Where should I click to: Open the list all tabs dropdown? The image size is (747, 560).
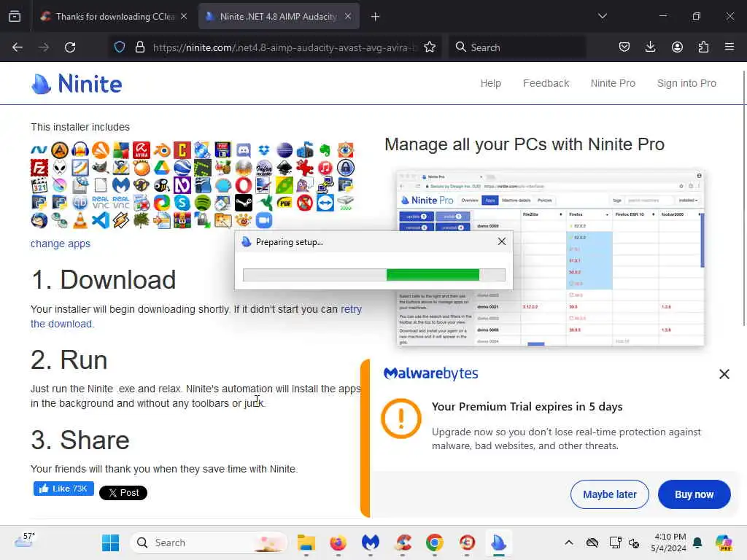602,16
